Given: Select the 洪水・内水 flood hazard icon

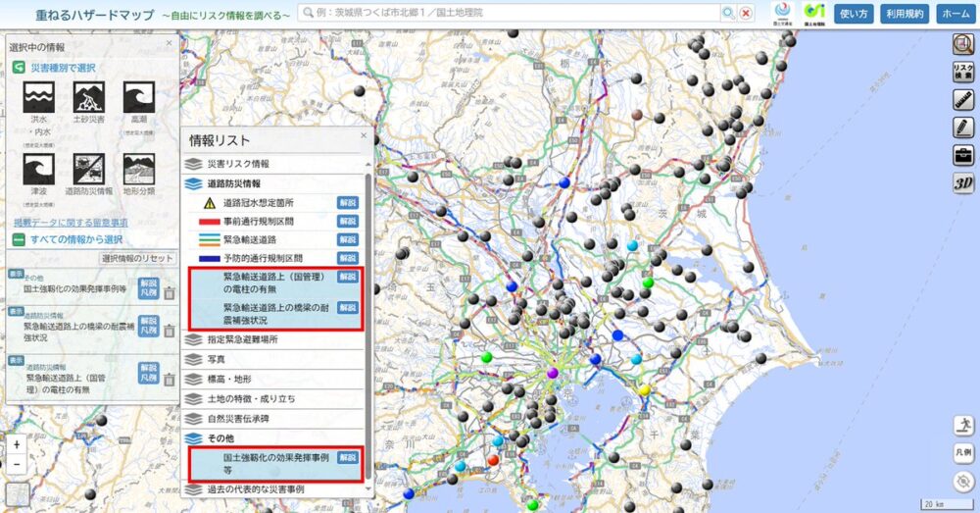Looking at the screenshot, I should [x=38, y=97].
